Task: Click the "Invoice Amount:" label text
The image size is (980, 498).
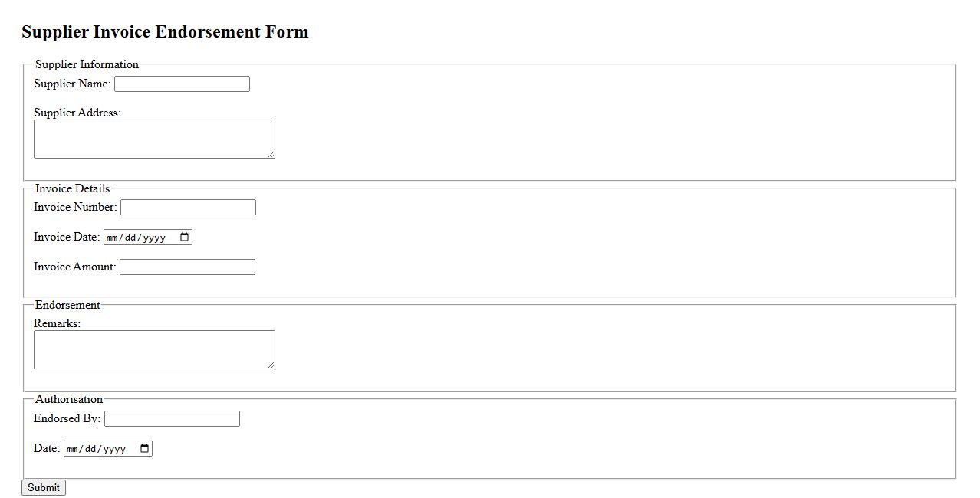Action: coord(74,267)
